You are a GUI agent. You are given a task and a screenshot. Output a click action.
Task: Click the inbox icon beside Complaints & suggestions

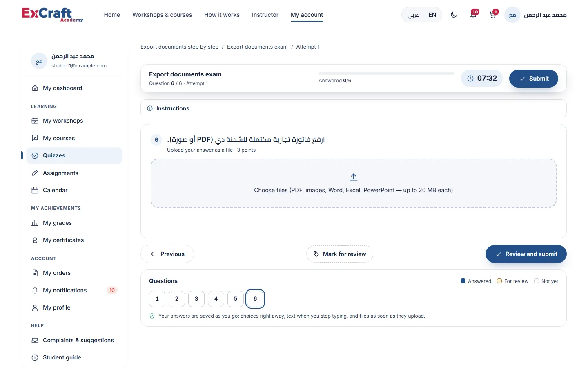pyautogui.click(x=35, y=340)
